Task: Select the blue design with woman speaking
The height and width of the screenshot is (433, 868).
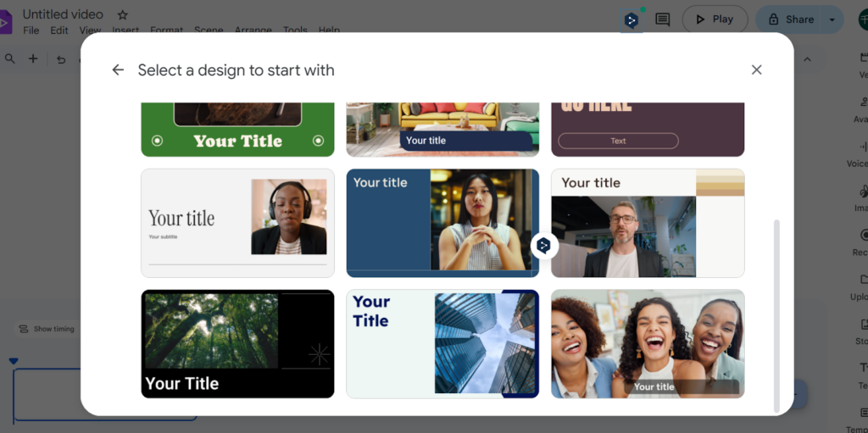Action: [x=442, y=223]
